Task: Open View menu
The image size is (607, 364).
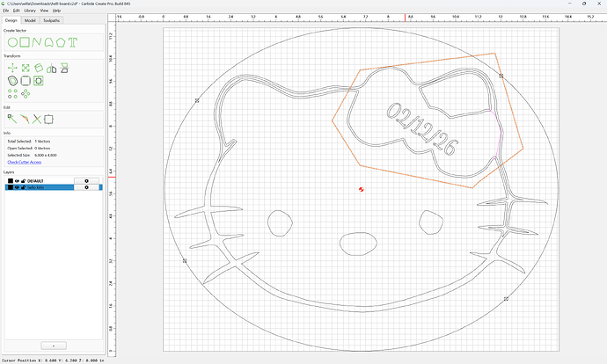Action: 44,11
